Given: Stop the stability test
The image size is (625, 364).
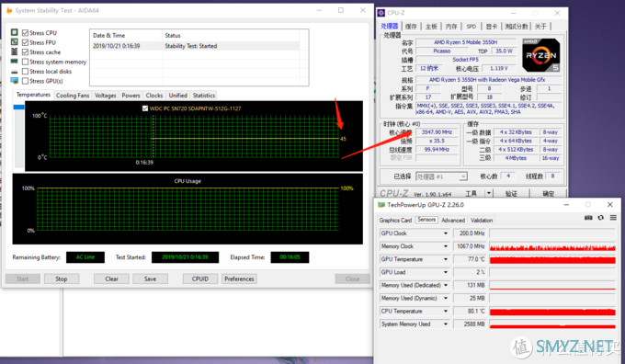Looking at the screenshot, I should (x=62, y=279).
